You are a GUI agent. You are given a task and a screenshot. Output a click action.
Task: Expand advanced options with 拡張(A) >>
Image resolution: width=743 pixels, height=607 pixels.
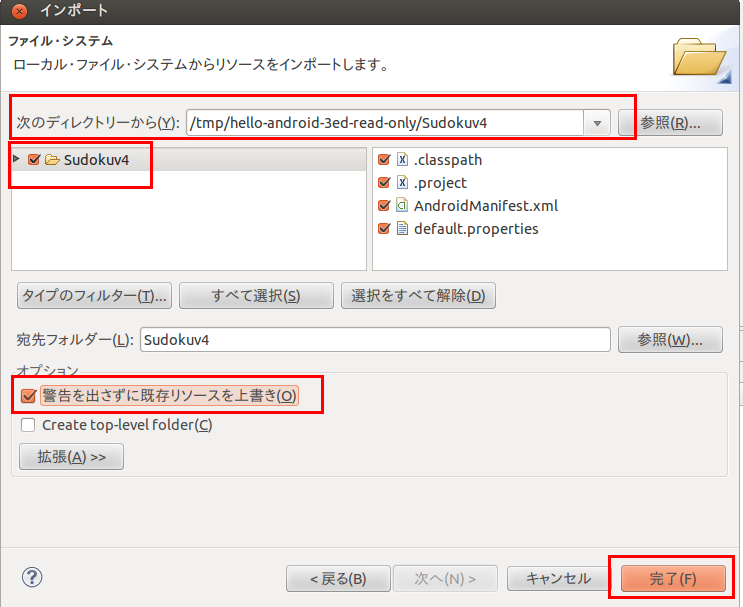click(x=72, y=457)
